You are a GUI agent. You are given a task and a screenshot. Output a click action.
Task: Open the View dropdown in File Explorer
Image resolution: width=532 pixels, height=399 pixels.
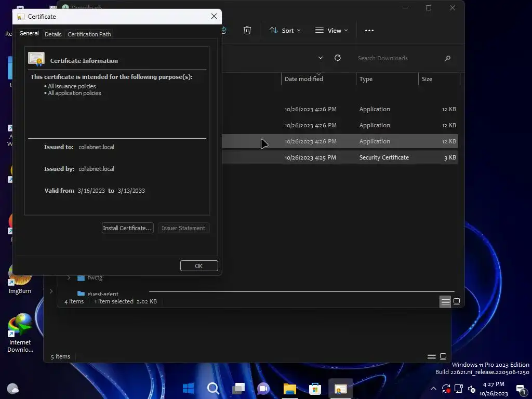(331, 31)
